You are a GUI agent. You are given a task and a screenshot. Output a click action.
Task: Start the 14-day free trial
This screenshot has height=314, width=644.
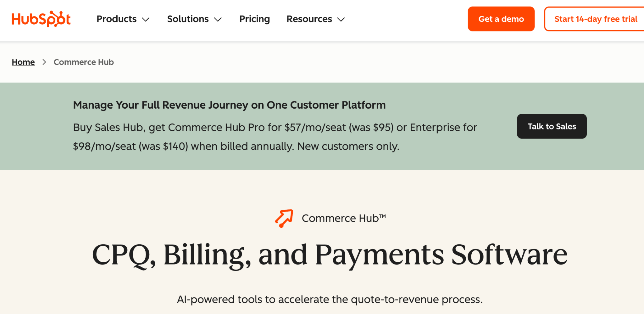tap(594, 19)
